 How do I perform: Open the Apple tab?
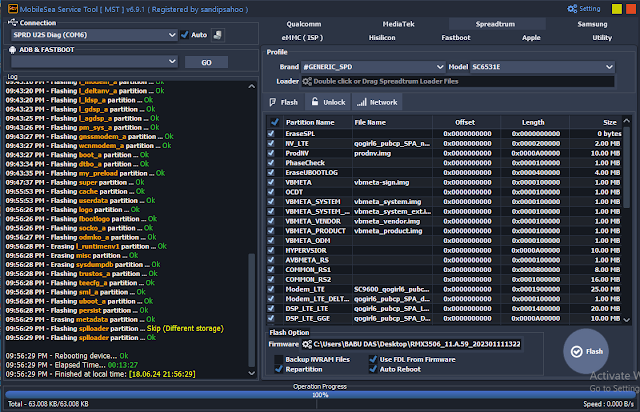pos(531,38)
